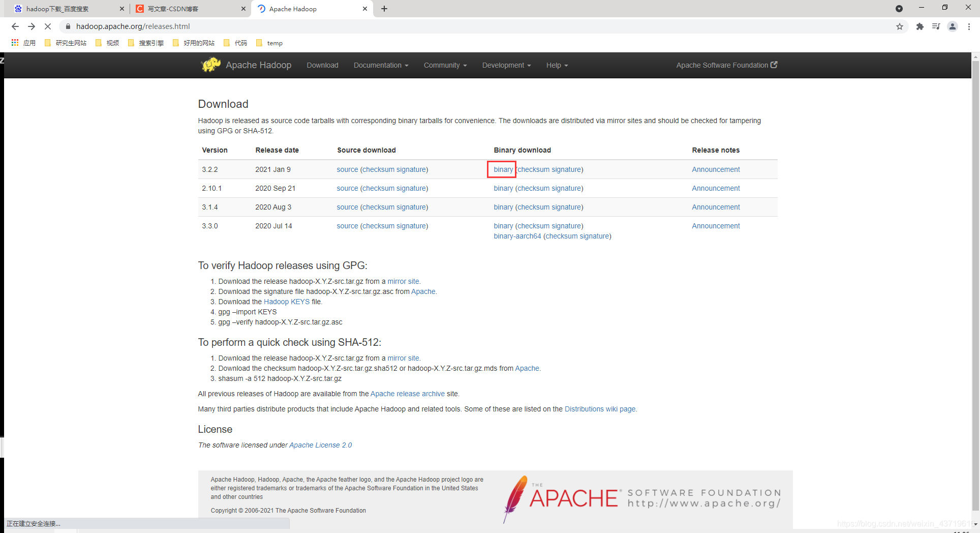Open the Apache License 2.0 link
The image size is (980, 533).
tap(320, 445)
